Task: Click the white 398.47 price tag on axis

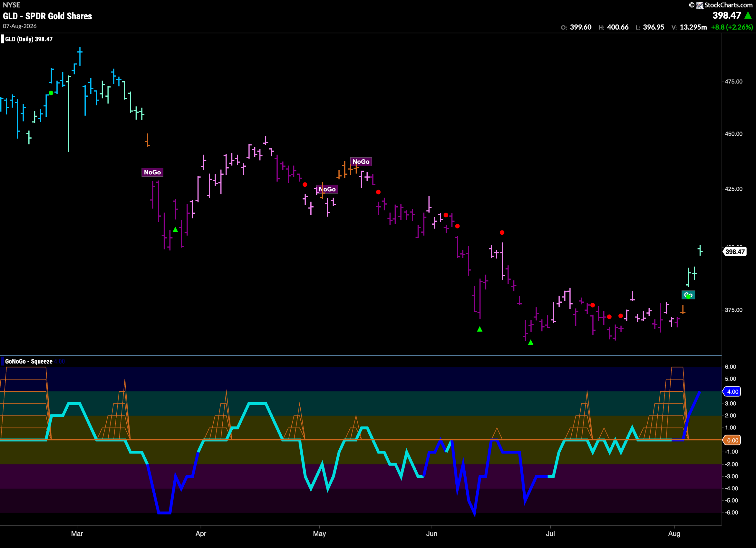Action: click(x=735, y=252)
